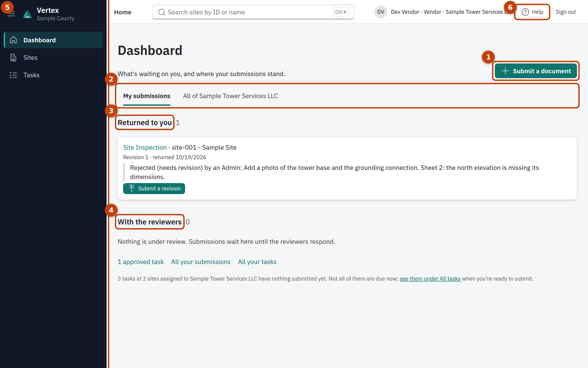Image resolution: width=588 pixels, height=368 pixels.
Task: Click the Home breadcrumb
Action: coord(123,12)
